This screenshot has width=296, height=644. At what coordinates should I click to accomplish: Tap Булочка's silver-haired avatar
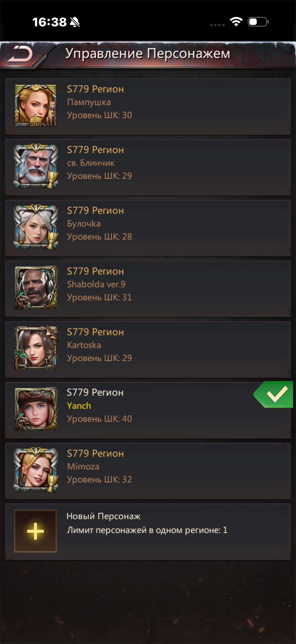tap(36, 227)
